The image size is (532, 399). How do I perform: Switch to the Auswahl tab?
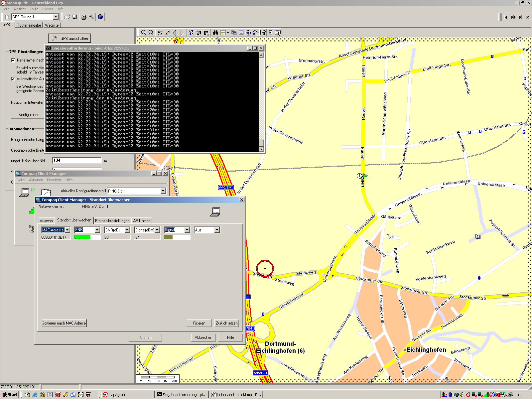47,221
